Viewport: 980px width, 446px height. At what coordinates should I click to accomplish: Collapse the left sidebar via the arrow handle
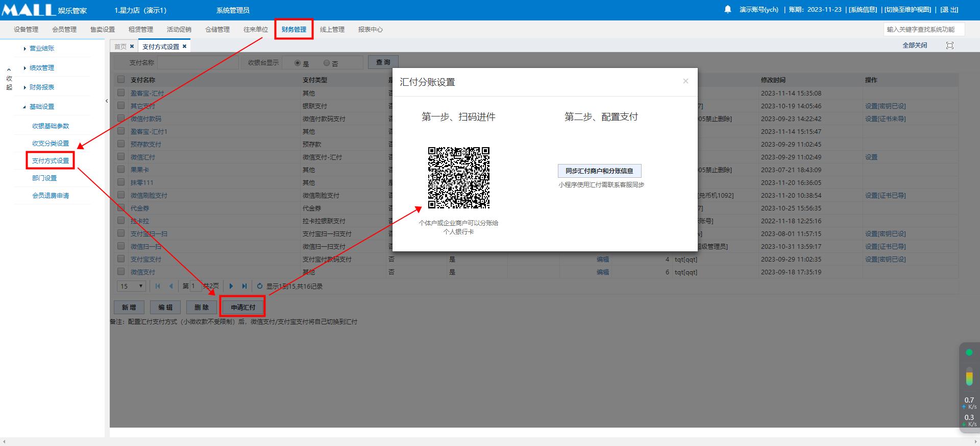[107, 101]
